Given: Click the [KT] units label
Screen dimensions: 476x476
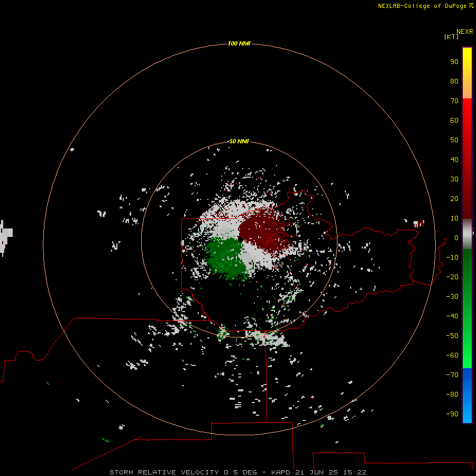Looking at the screenshot, I should [x=451, y=36].
